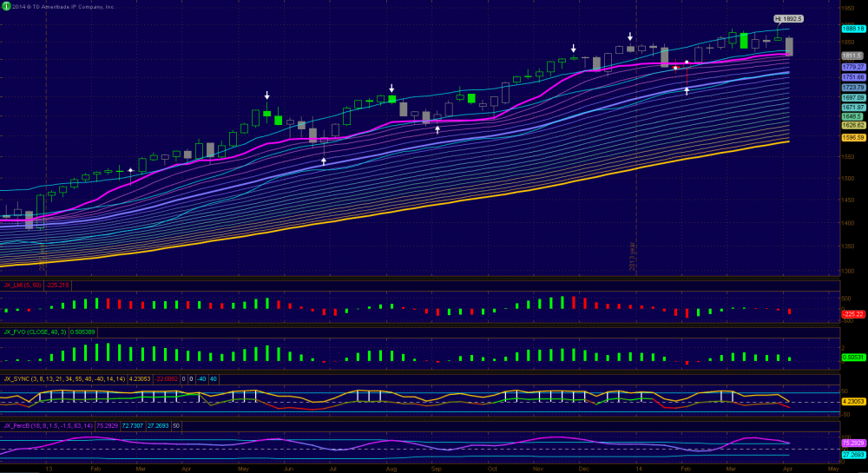The width and height of the screenshot is (868, 473).
Task: Select the cyan 1888.18 price label
Action: [853, 29]
